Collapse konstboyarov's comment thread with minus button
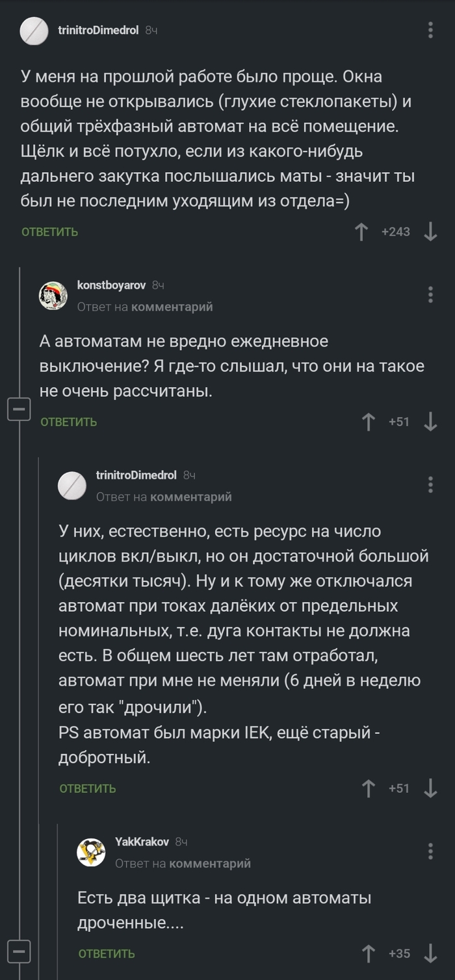Viewport: 455px width, 980px height. [x=19, y=408]
